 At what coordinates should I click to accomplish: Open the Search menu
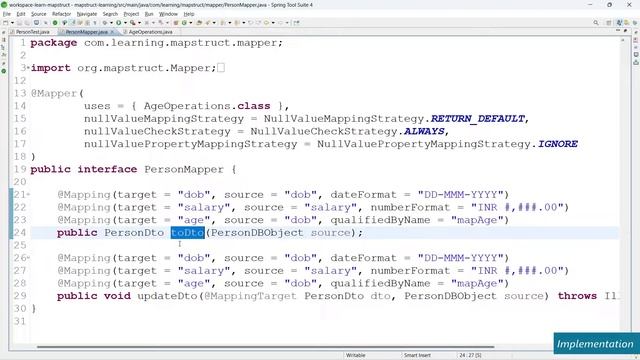pos(110,14)
